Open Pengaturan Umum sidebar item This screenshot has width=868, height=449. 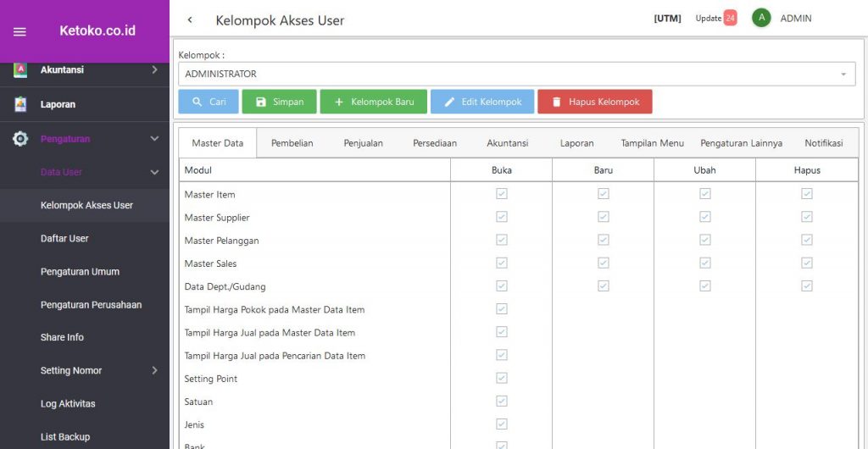[x=85, y=271]
